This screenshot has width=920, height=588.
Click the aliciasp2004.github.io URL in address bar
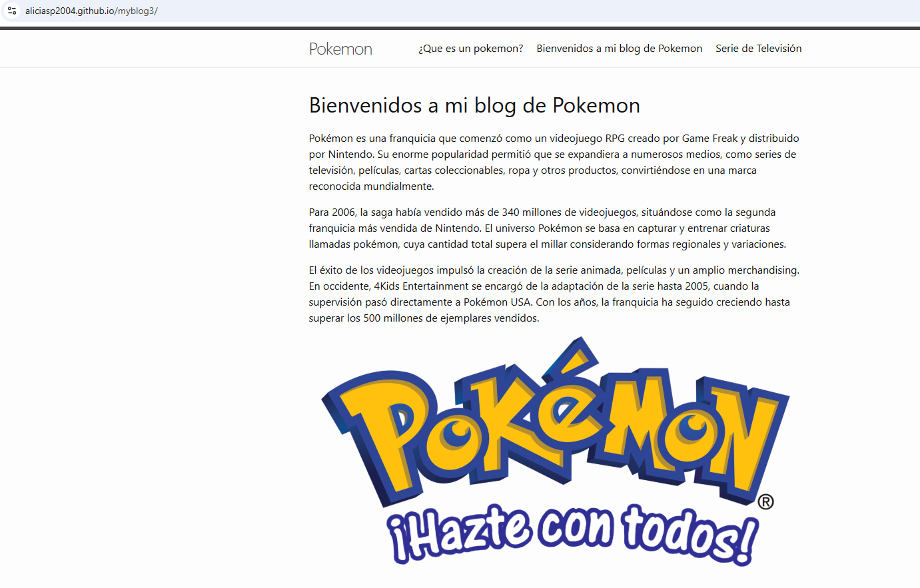[91, 11]
